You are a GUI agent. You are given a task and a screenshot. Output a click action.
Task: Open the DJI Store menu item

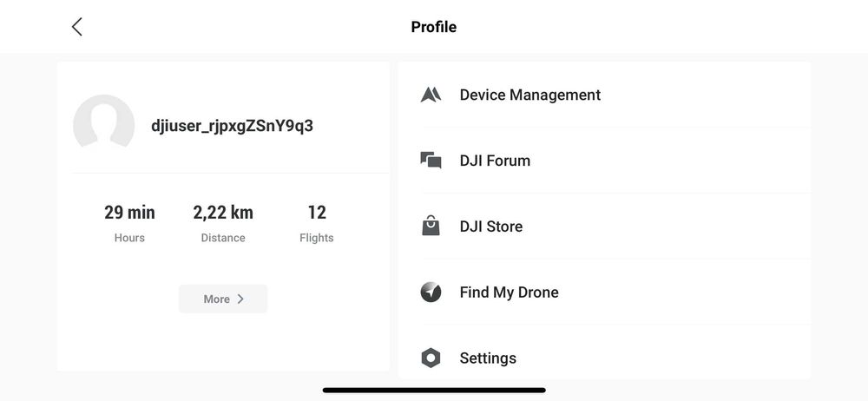[x=491, y=227]
